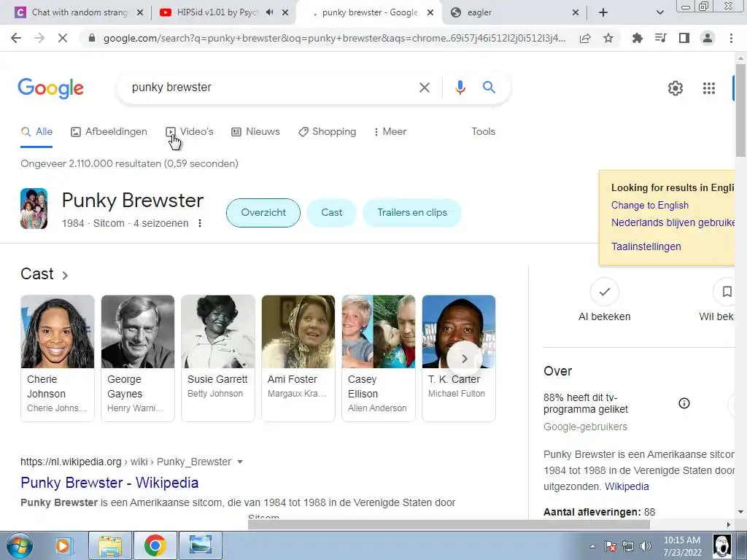Screen dimensions: 747x560
Task: Open Google settings gear icon
Action: [x=675, y=88]
